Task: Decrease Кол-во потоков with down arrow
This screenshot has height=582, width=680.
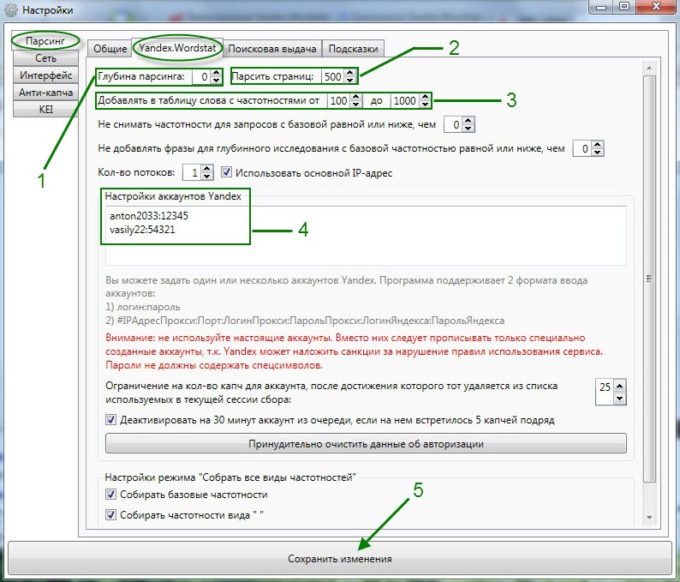Action: 207,177
